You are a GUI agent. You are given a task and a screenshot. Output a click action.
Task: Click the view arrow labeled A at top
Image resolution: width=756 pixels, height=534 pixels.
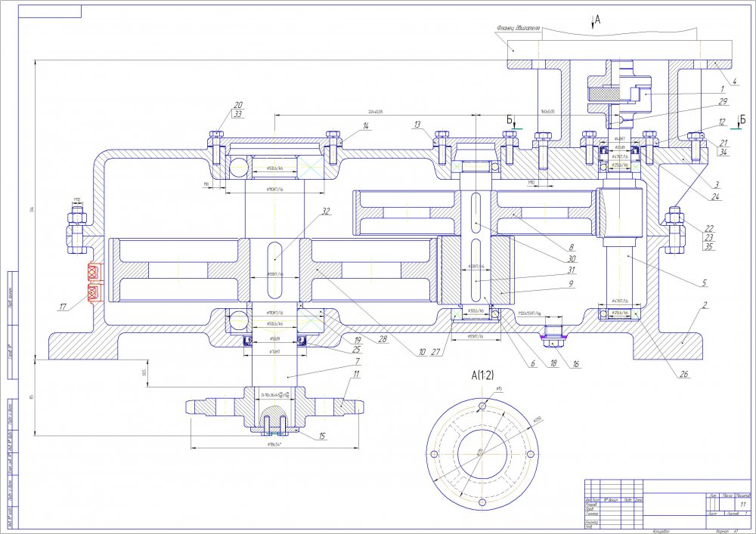coord(593,22)
